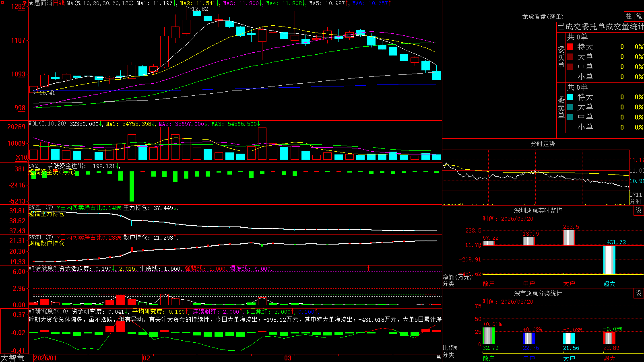Select the AI研究度2(10) indicator label
The image size is (644, 362).
click(x=48, y=311)
